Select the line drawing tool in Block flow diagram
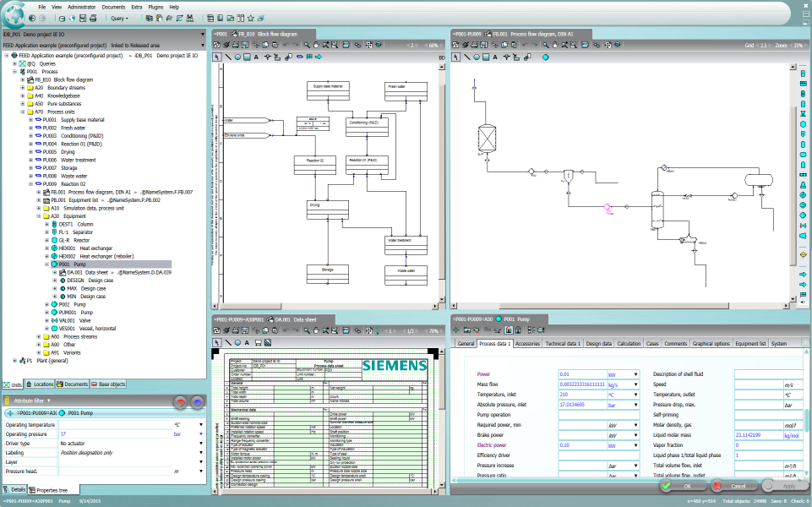This screenshot has width=812, height=507. (228, 57)
